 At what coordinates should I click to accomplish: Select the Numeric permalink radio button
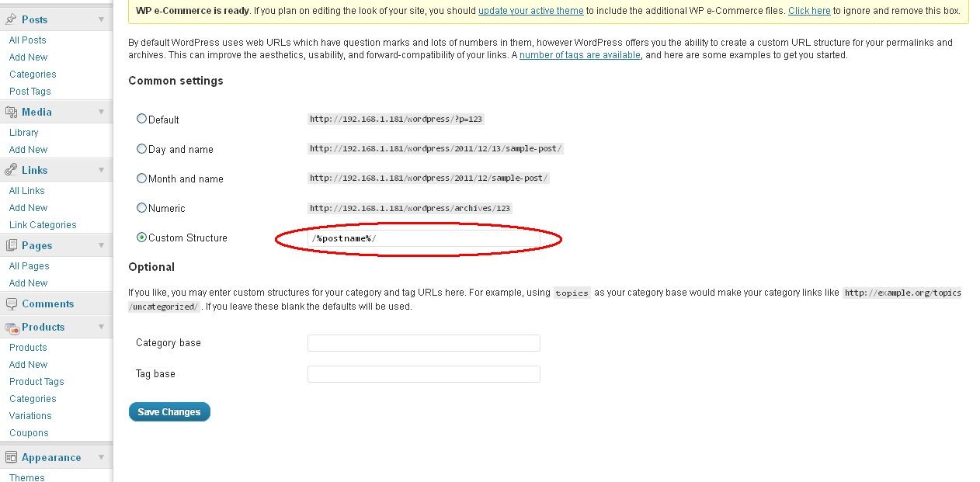click(141, 207)
